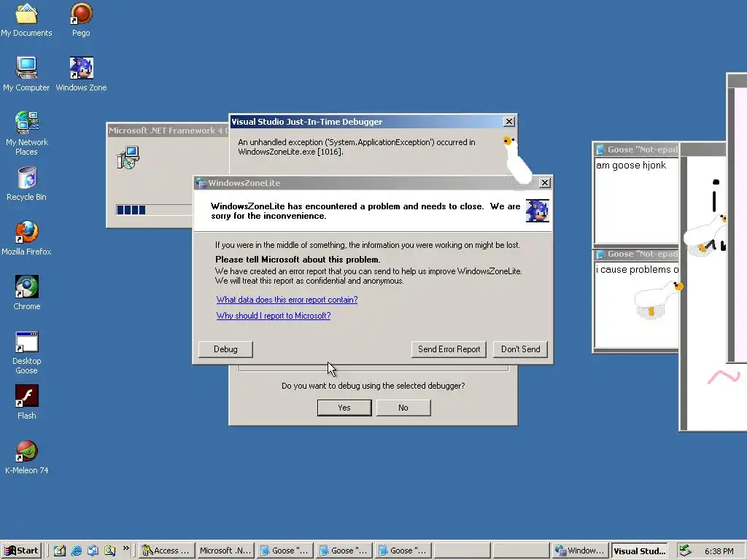The height and width of the screenshot is (560, 747).
Task: Click No in the Just-In-Time Debugger
Action: click(x=403, y=408)
